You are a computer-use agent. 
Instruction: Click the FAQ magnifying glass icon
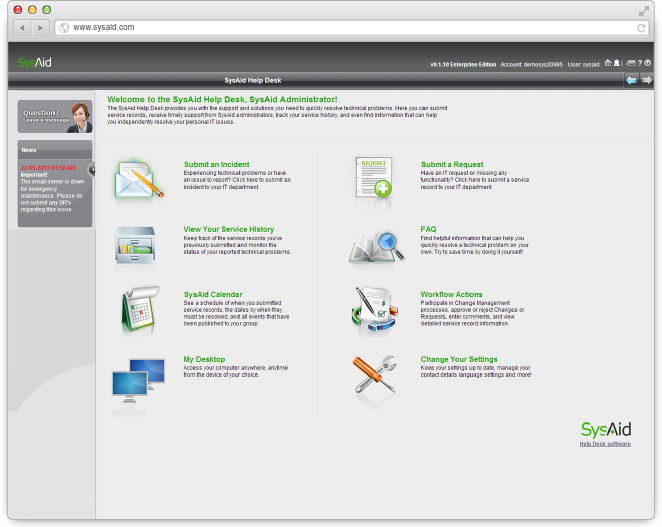374,245
